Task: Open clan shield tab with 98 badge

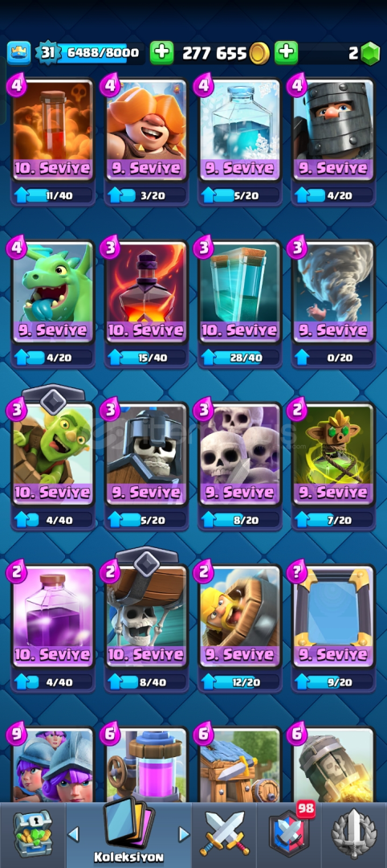Action: [x=289, y=833]
